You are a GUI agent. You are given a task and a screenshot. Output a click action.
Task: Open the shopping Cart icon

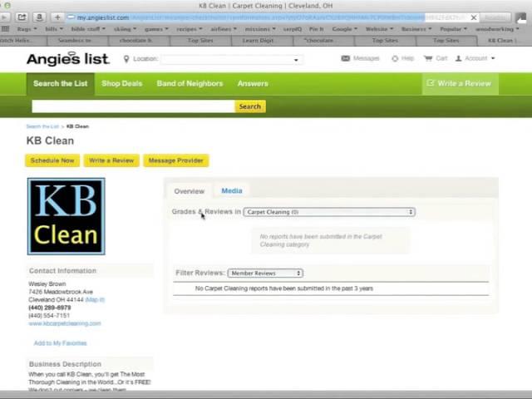[x=428, y=58]
